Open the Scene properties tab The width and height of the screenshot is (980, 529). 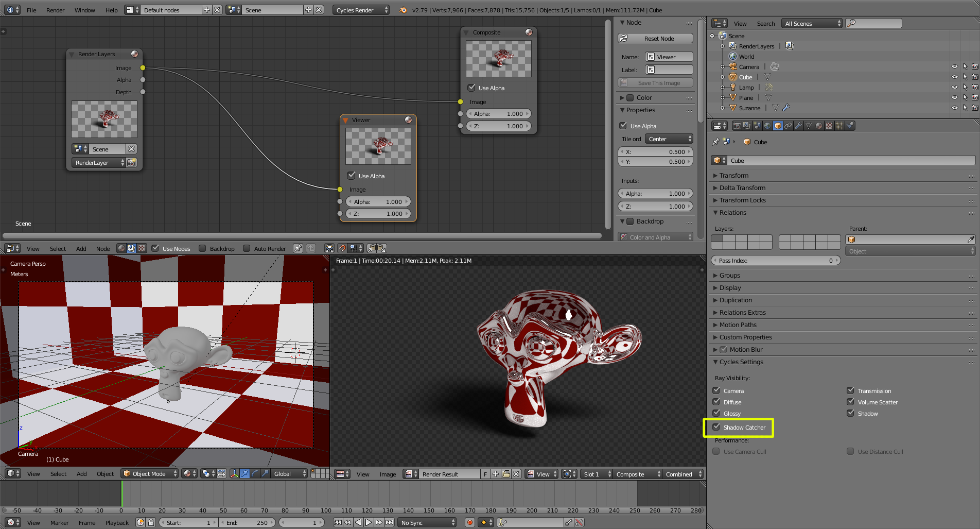(x=757, y=126)
